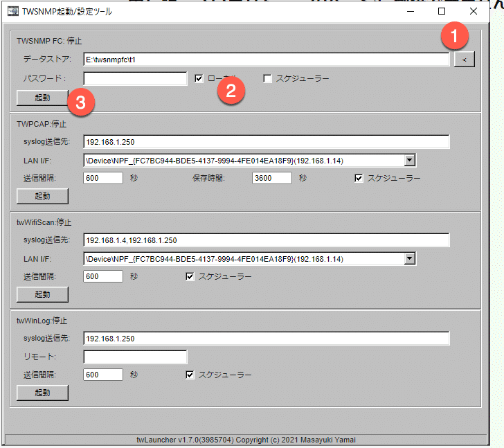Start TWPCAP with its 起動 button
504x448 pixels.
click(42, 196)
